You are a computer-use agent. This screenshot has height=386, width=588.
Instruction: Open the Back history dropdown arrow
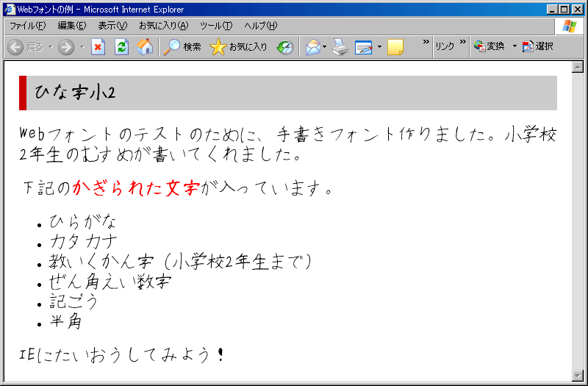pyautogui.click(x=51, y=47)
